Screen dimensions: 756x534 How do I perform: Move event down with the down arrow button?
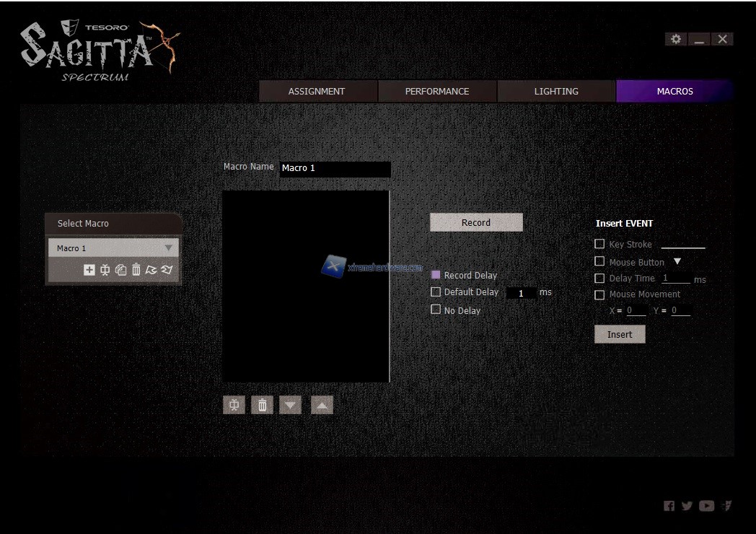pos(290,406)
